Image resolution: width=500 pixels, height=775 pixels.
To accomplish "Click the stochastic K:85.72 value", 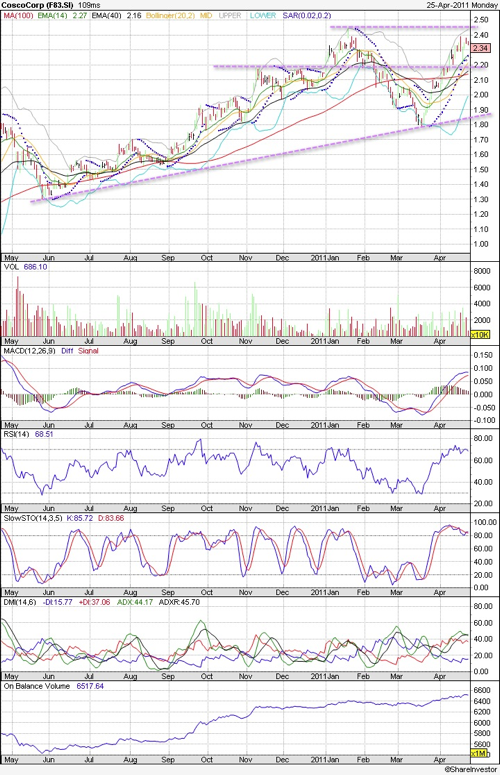I will pyautogui.click(x=79, y=518).
